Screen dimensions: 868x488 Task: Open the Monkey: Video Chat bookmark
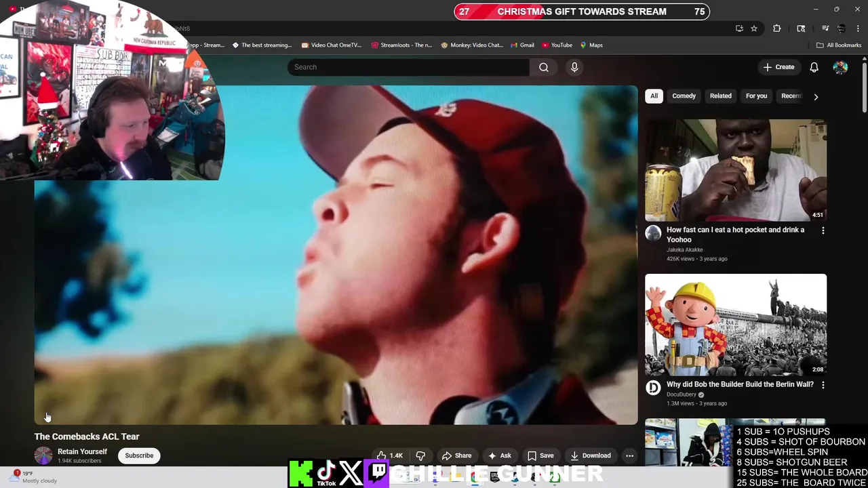[x=472, y=45]
